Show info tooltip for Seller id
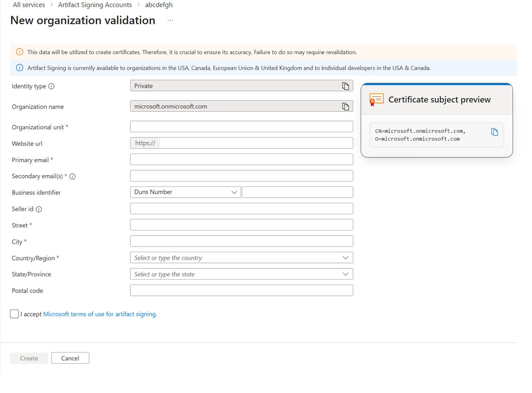 [x=39, y=209]
